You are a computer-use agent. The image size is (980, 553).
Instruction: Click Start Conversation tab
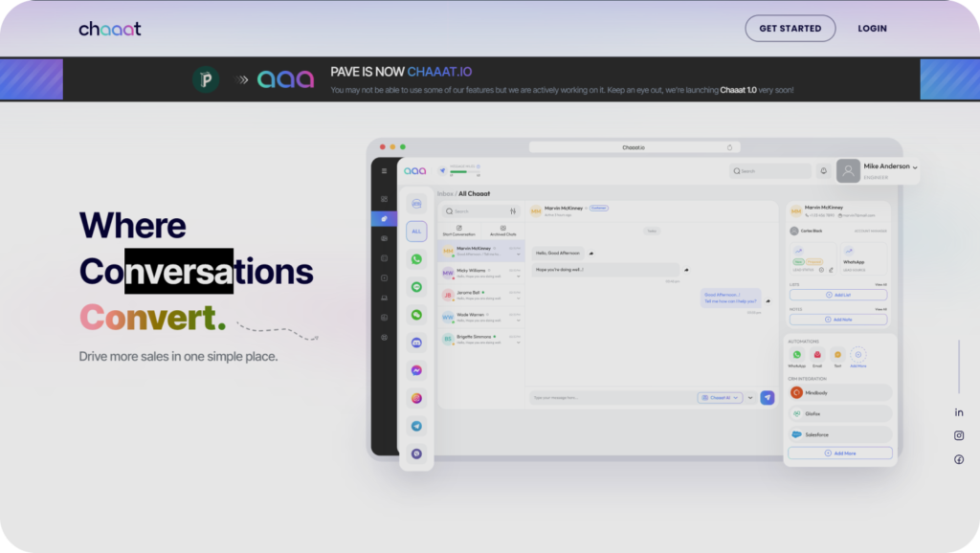[458, 231]
